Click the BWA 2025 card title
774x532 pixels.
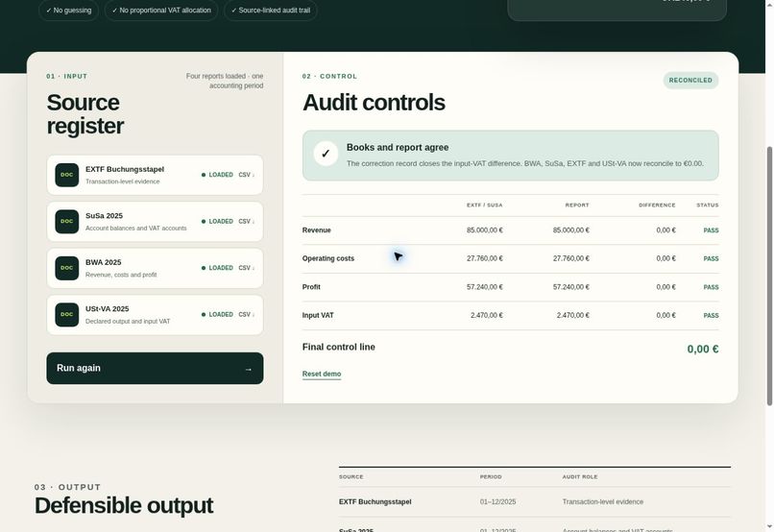(103, 262)
